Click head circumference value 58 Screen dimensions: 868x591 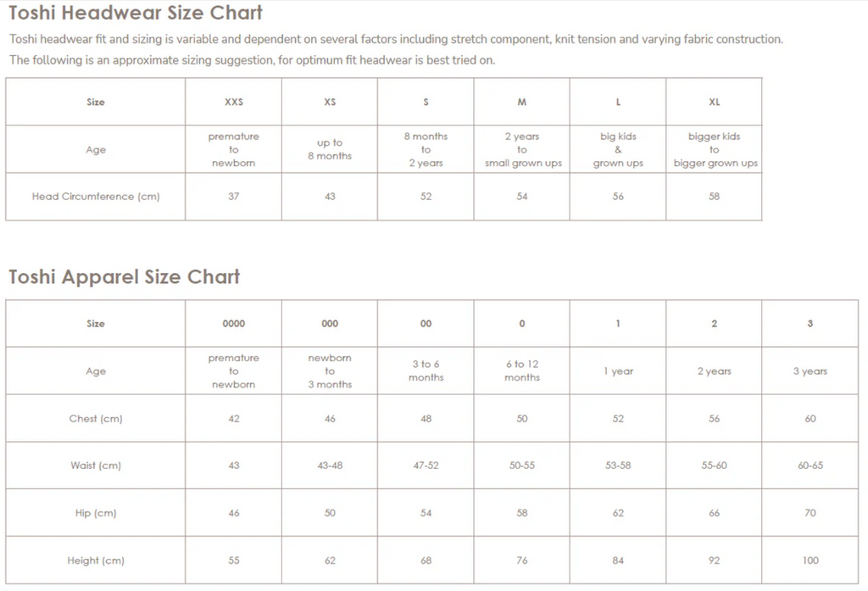click(x=714, y=197)
